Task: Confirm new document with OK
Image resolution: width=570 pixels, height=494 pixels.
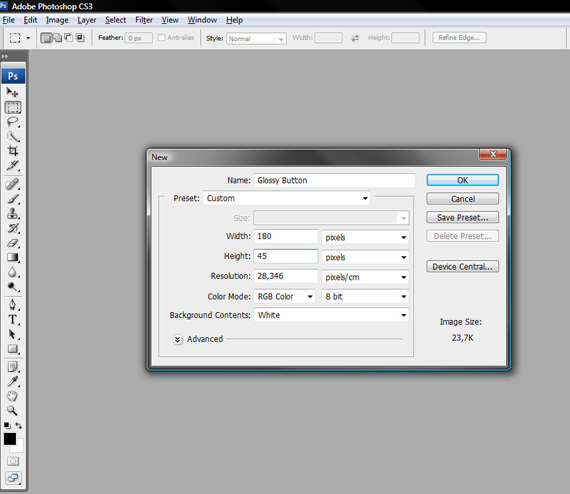Action: (x=462, y=180)
